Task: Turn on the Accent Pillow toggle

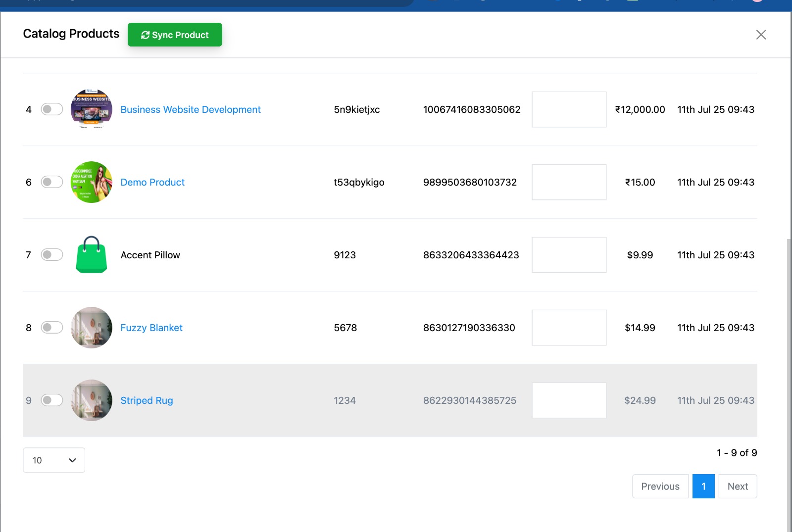Action: (52, 255)
